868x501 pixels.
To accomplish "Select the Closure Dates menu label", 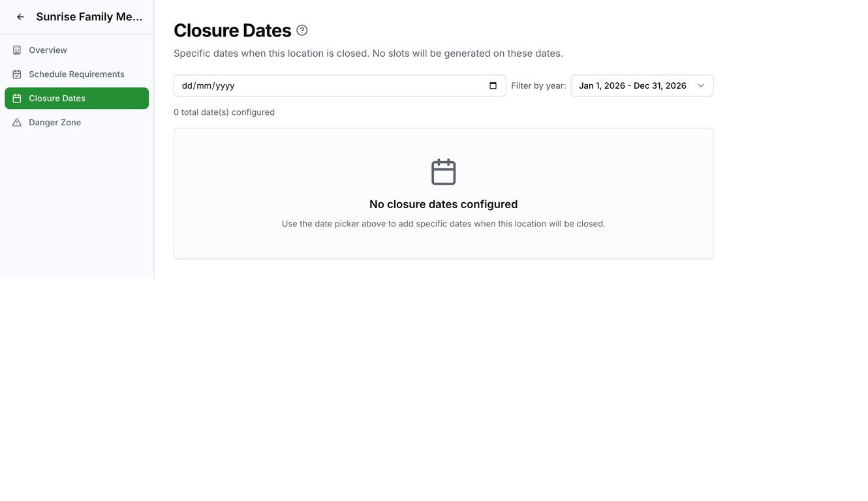I will (57, 99).
